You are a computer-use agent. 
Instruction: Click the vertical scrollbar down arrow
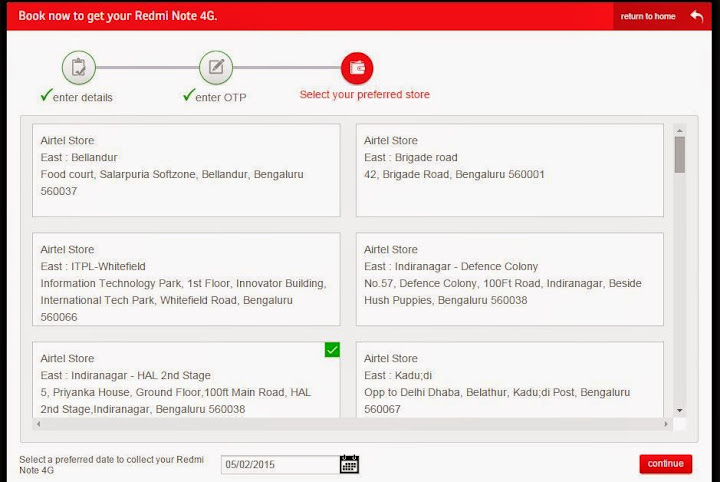coord(680,410)
